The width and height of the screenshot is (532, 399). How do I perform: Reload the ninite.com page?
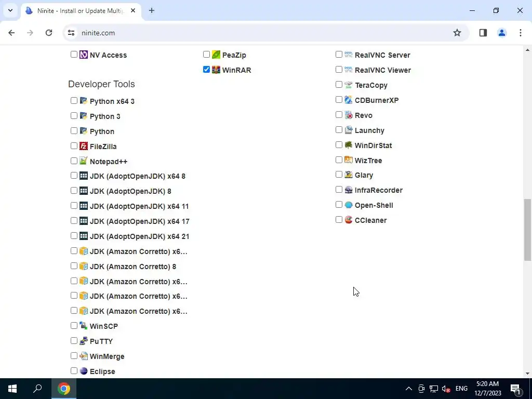[x=49, y=33]
